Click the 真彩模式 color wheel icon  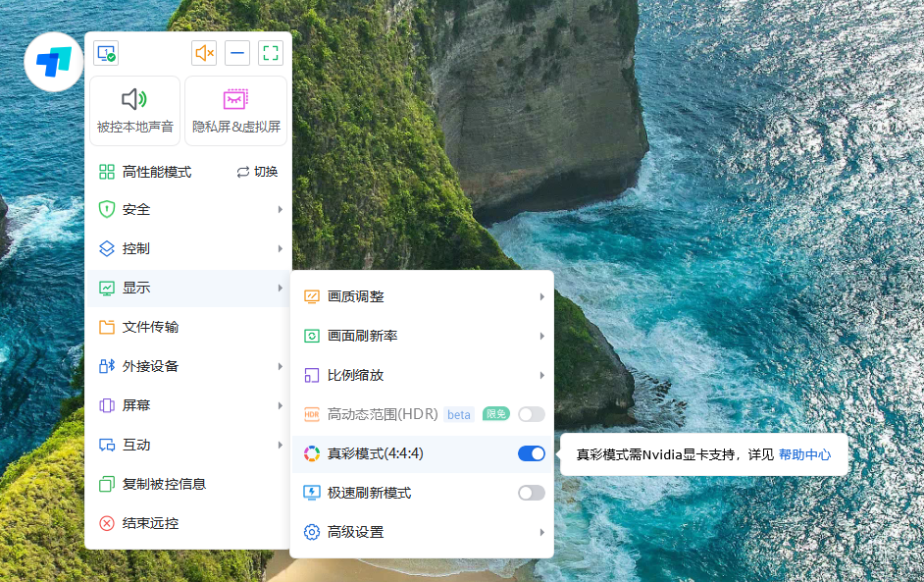coord(312,453)
